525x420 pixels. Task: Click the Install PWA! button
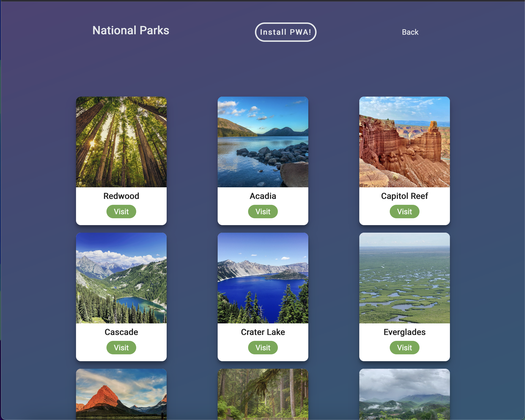coord(285,32)
